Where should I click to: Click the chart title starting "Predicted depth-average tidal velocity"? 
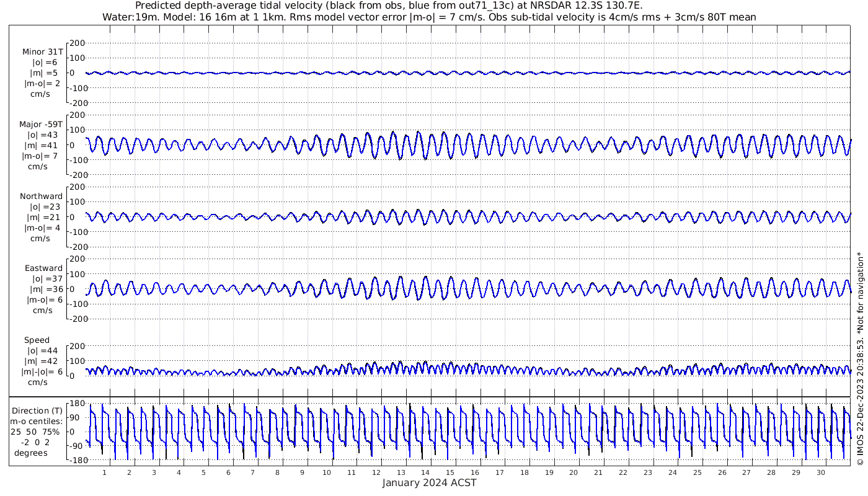389,6
